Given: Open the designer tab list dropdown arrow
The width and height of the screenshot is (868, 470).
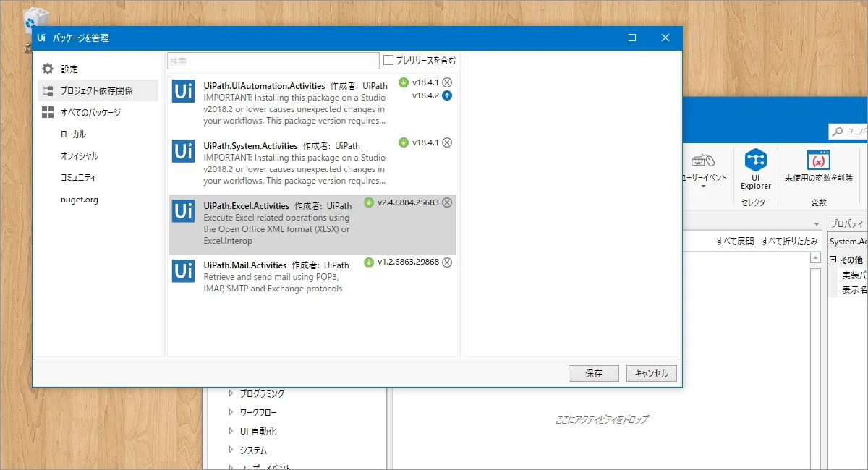Looking at the screenshot, I should tap(817, 223).
